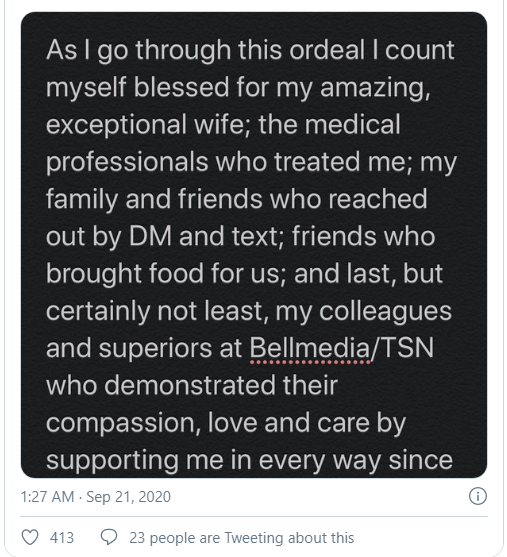Viewport: 507px width, 557px height.
Task: Click the phrase 'exceptional wife' in image
Action: [x=148, y=125]
